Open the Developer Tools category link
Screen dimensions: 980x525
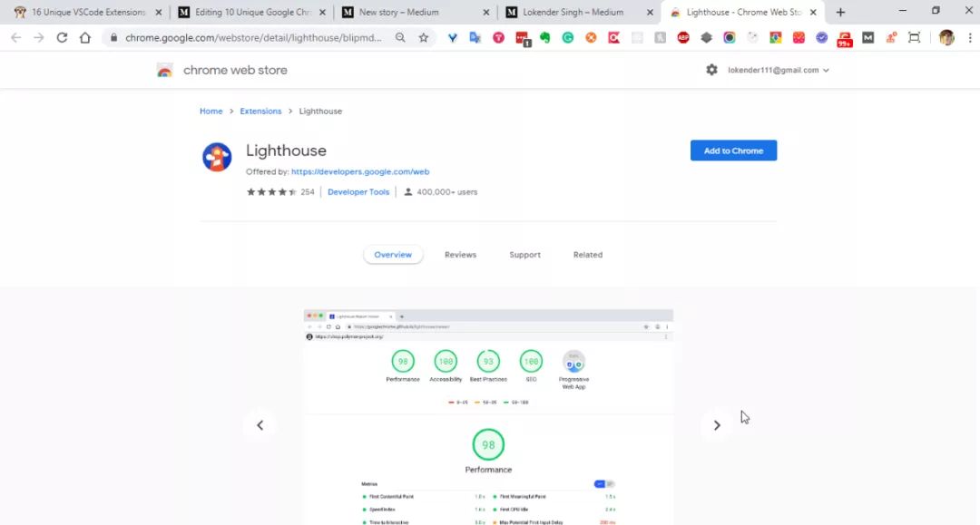coord(358,192)
